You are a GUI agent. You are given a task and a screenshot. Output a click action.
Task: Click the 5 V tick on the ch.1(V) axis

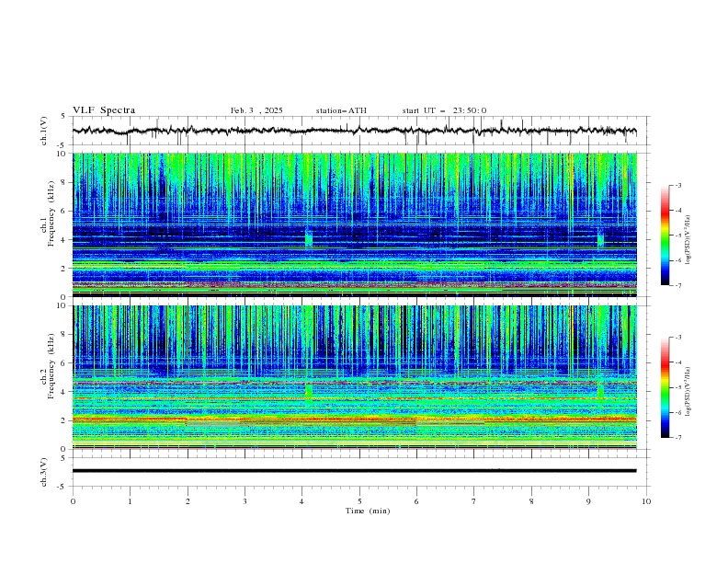(63, 117)
